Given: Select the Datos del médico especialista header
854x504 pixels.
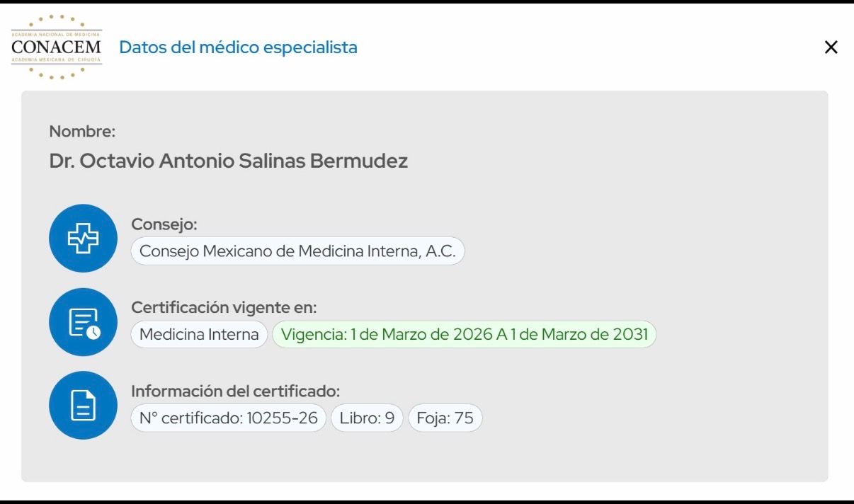Looking at the screenshot, I should point(238,47).
